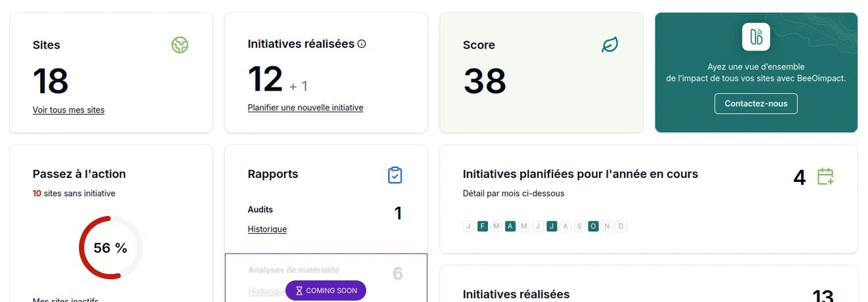The image size is (868, 302).
Task: Click the Score value 38
Action: [485, 81]
